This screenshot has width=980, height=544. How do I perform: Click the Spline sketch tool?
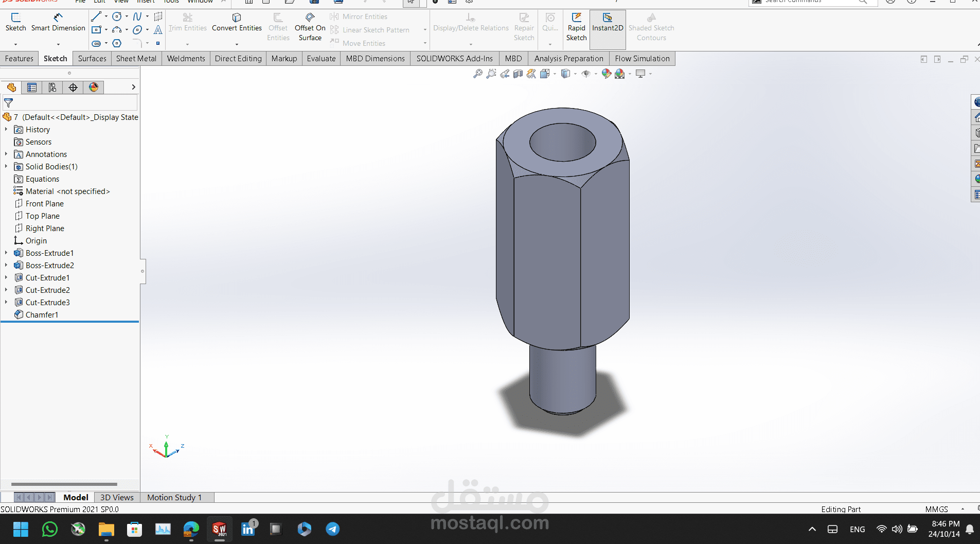137,17
